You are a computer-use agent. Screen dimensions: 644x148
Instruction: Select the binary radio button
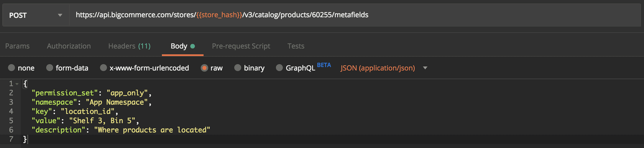pos(238,68)
